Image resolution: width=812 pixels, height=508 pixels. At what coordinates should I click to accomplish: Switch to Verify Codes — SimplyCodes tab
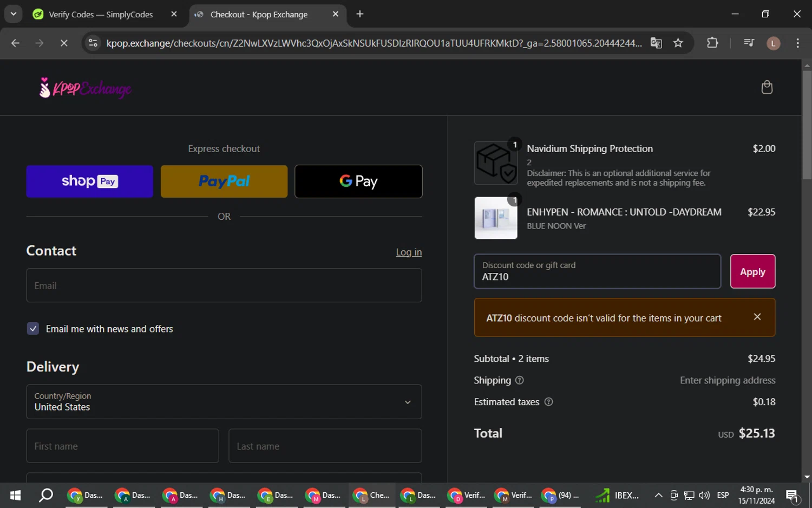click(101, 15)
